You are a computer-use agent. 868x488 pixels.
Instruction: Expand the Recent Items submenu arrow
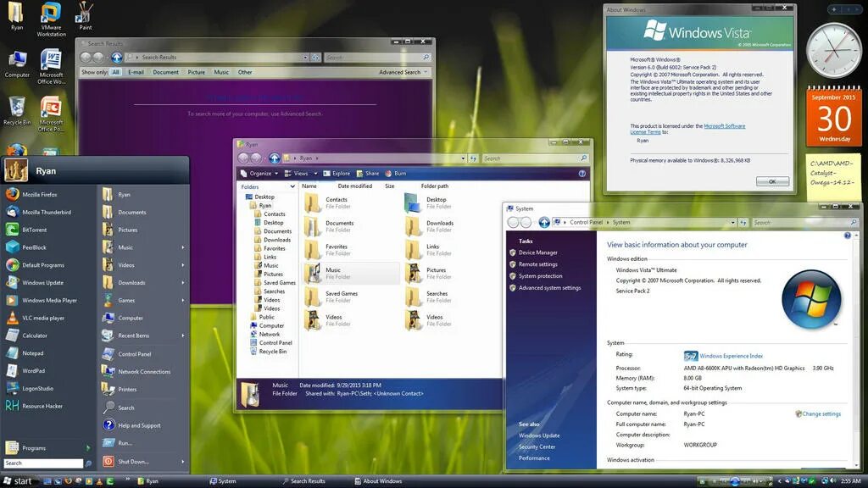(x=183, y=335)
